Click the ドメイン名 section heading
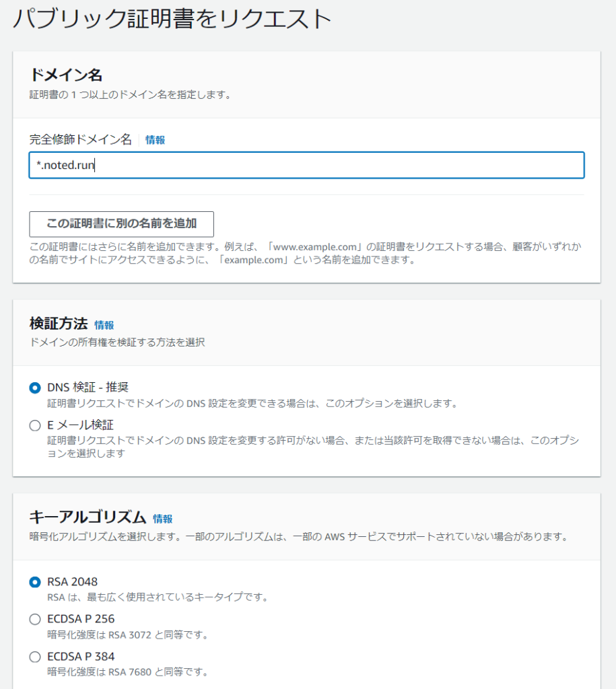The image size is (616, 689). click(x=66, y=75)
